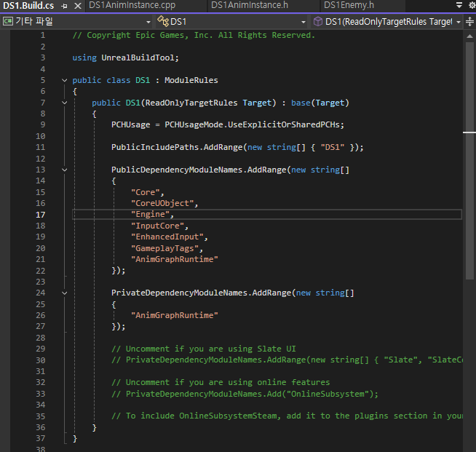The height and width of the screenshot is (452, 476).
Task: Click the C# file icon in navigation bar
Action: coord(8,21)
